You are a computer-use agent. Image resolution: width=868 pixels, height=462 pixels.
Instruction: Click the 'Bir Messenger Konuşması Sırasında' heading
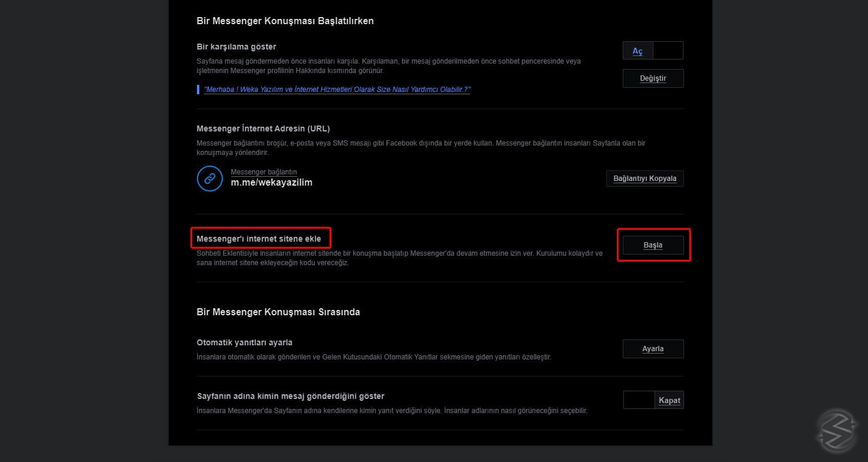click(278, 312)
